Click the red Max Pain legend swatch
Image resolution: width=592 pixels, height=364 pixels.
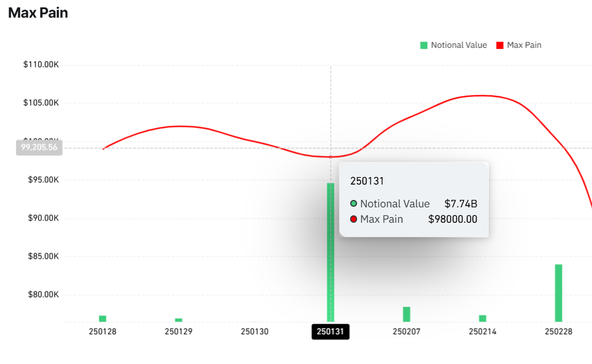[500, 45]
